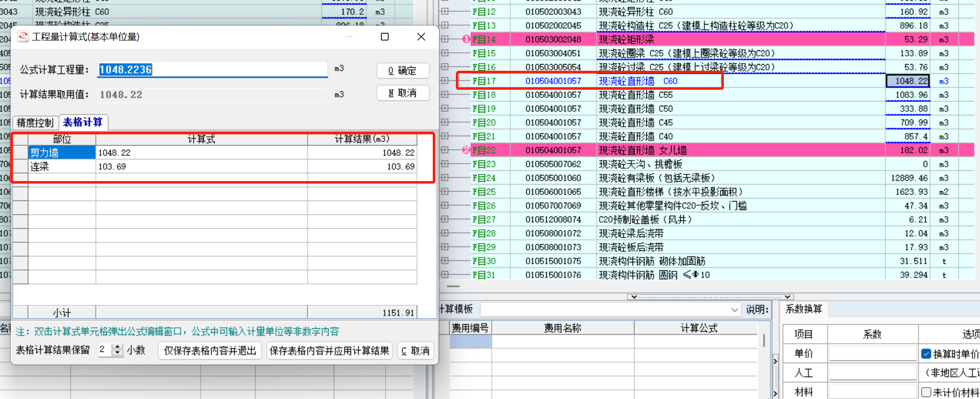Image resolution: width=980 pixels, height=399 pixels.
Task: Click the 人工 coefficient input field
Action: [x=873, y=373]
